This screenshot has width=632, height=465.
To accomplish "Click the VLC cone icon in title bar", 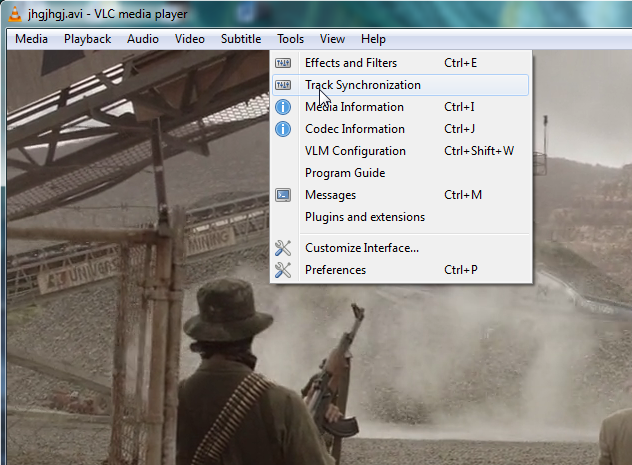I will coord(15,14).
